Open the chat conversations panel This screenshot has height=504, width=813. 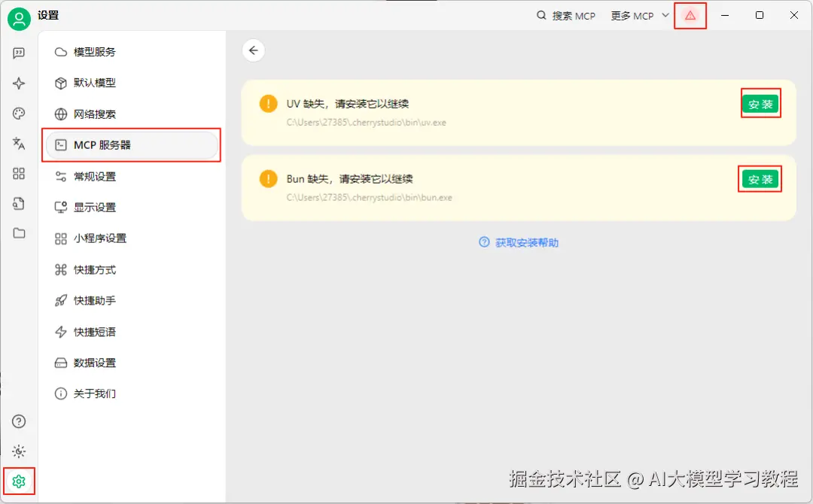pyautogui.click(x=19, y=53)
